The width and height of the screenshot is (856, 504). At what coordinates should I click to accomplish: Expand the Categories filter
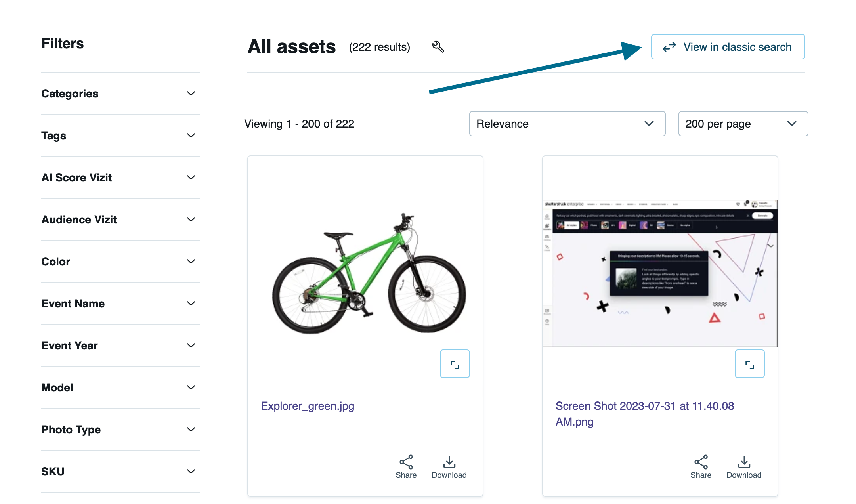point(191,94)
